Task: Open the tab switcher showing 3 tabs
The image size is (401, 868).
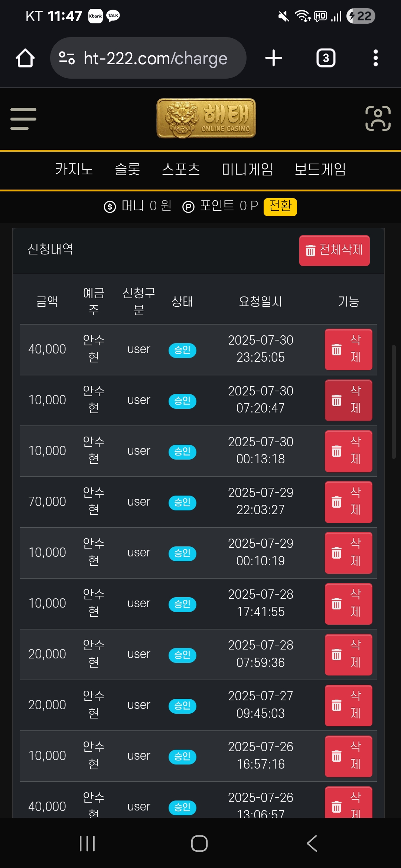Action: 326,58
